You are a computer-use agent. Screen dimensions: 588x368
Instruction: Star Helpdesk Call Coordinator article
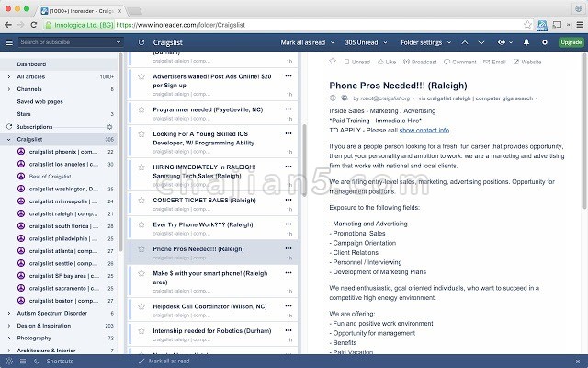point(141,306)
